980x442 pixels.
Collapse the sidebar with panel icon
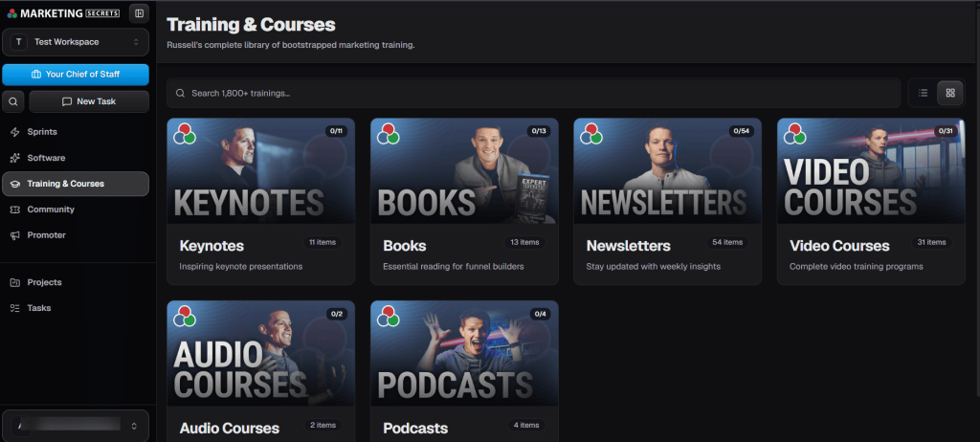(x=139, y=13)
